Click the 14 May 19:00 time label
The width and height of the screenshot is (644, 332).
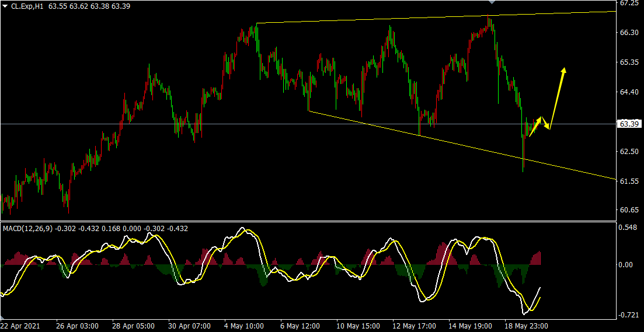pyautogui.click(x=471, y=326)
